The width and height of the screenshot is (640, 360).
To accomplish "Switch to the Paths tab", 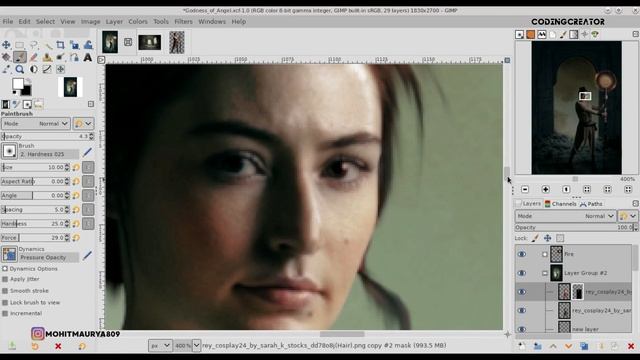I will 591,204.
